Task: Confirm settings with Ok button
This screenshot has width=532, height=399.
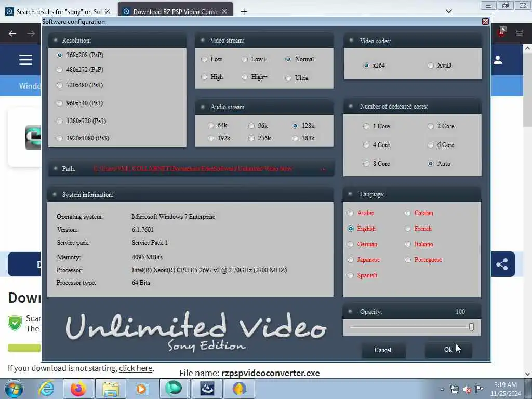Action: [448, 350]
